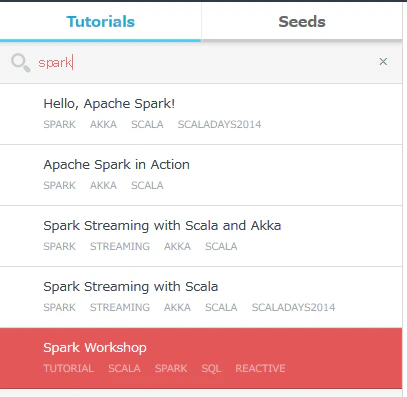This screenshot has width=407, height=397.
Task: Click SCALADAYS2014 tag under Hello, Apache Spark!
Action: point(219,124)
